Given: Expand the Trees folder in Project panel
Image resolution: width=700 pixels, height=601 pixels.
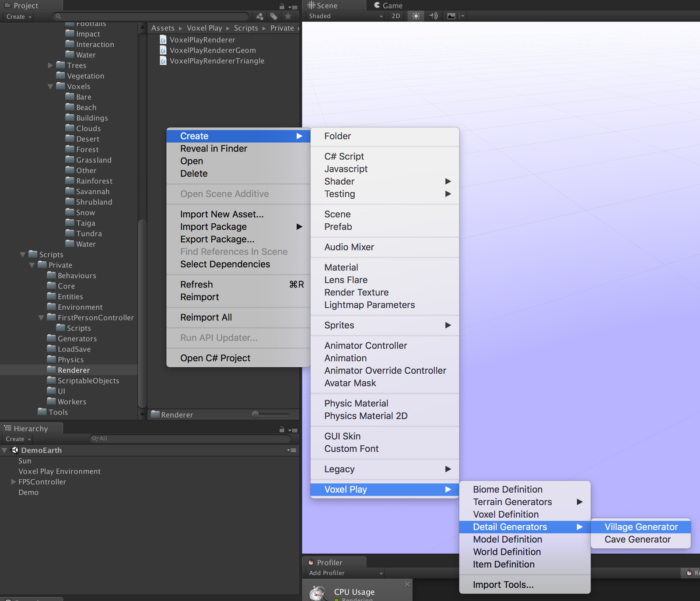Looking at the screenshot, I should coord(50,65).
